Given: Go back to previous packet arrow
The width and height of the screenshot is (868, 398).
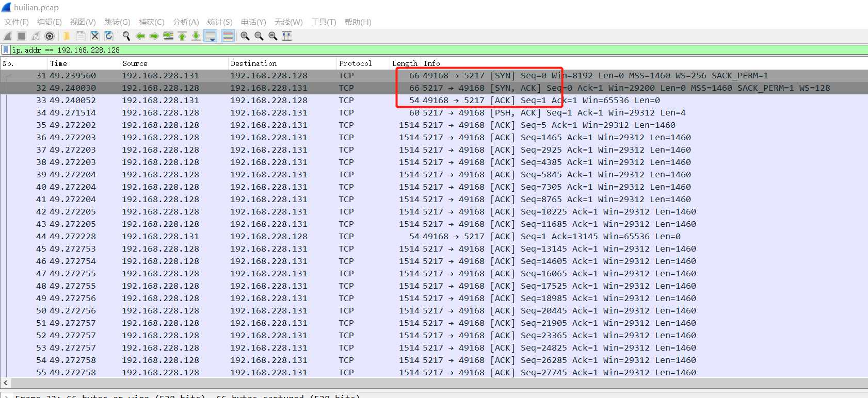Looking at the screenshot, I should 140,36.
